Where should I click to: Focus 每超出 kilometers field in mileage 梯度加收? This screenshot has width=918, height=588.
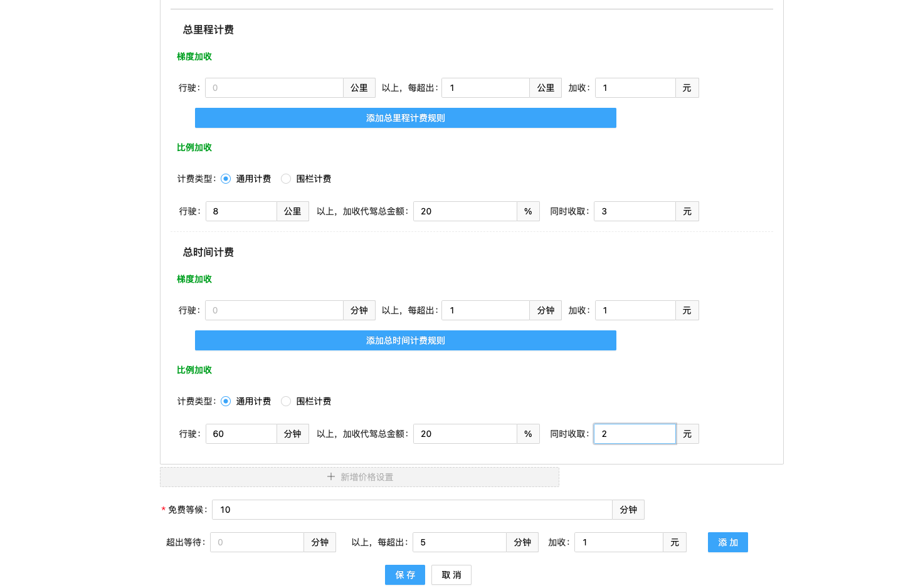click(486, 88)
